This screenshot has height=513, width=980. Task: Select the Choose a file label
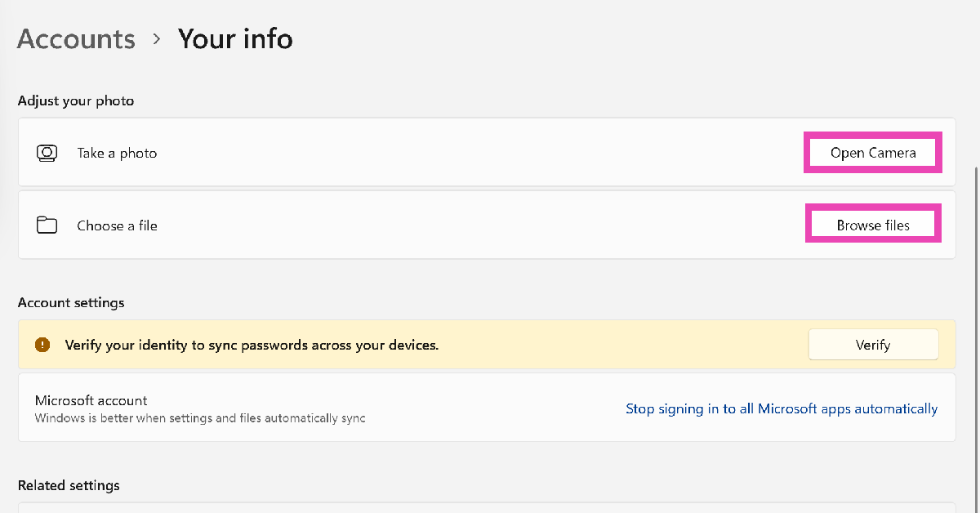point(117,225)
